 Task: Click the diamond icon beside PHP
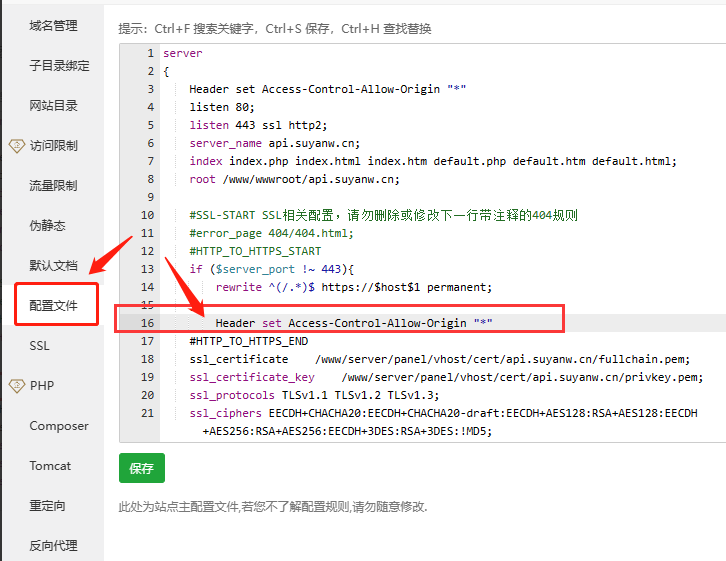point(17,386)
